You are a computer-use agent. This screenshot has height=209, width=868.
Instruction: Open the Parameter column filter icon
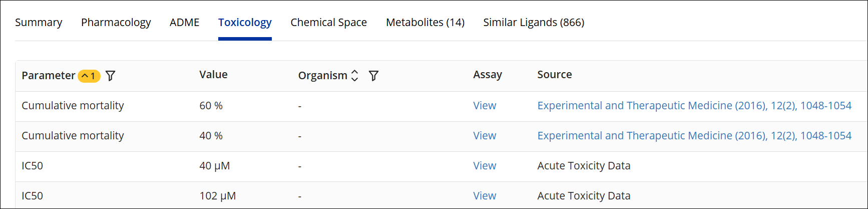click(x=111, y=76)
